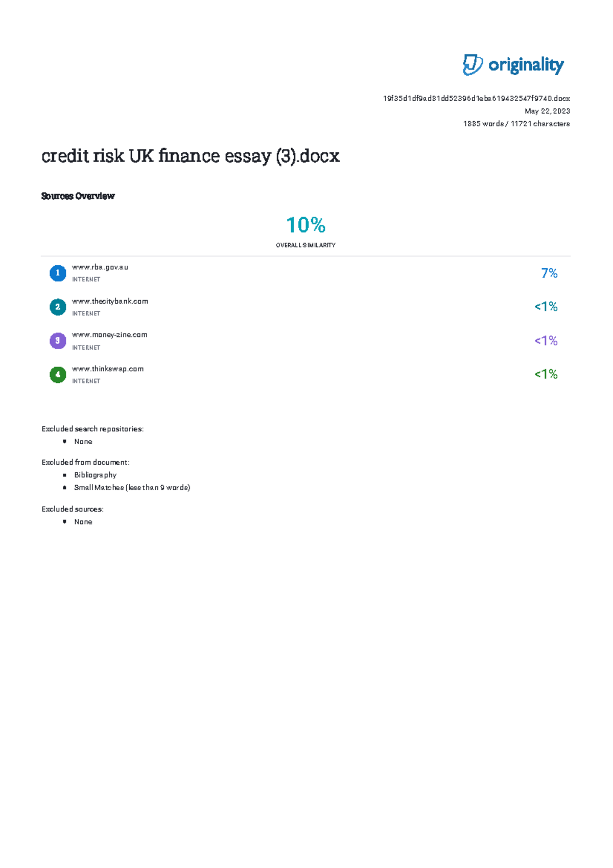613x868 pixels.
Task: Click the 7% match for rba.gov.au
Action: [x=549, y=273]
